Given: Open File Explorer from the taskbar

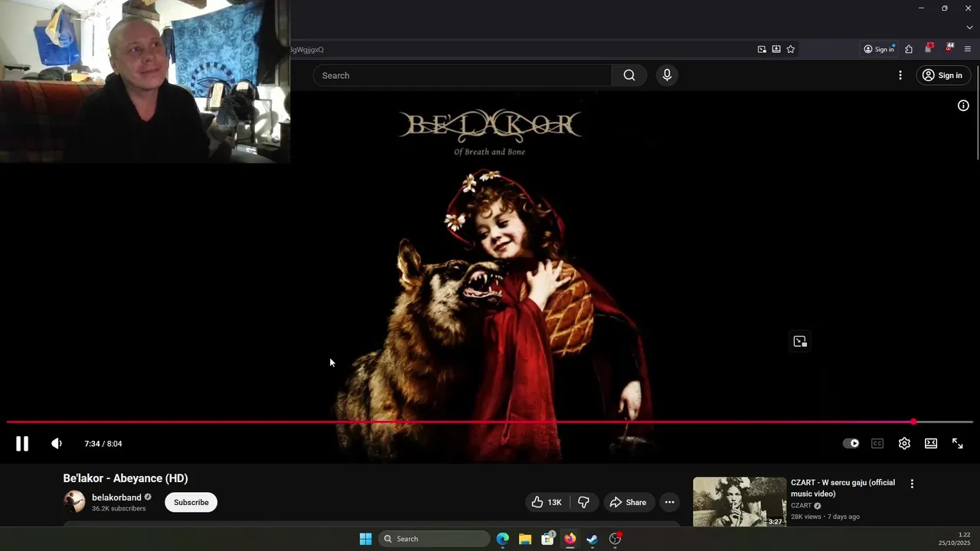Looking at the screenshot, I should (525, 539).
